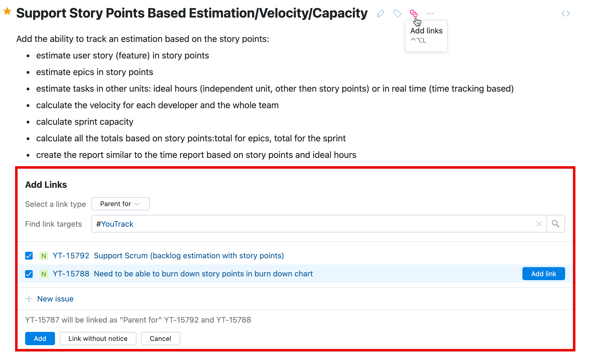This screenshot has height=364, width=590.
Task: Select the edit summary pencil icon
Action: (380, 14)
